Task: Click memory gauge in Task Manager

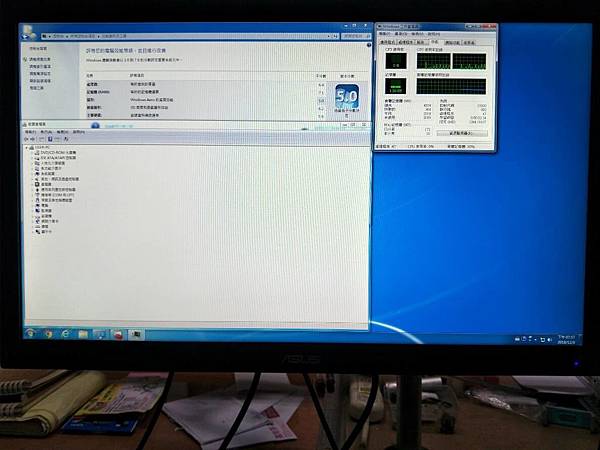Action: coord(396,86)
